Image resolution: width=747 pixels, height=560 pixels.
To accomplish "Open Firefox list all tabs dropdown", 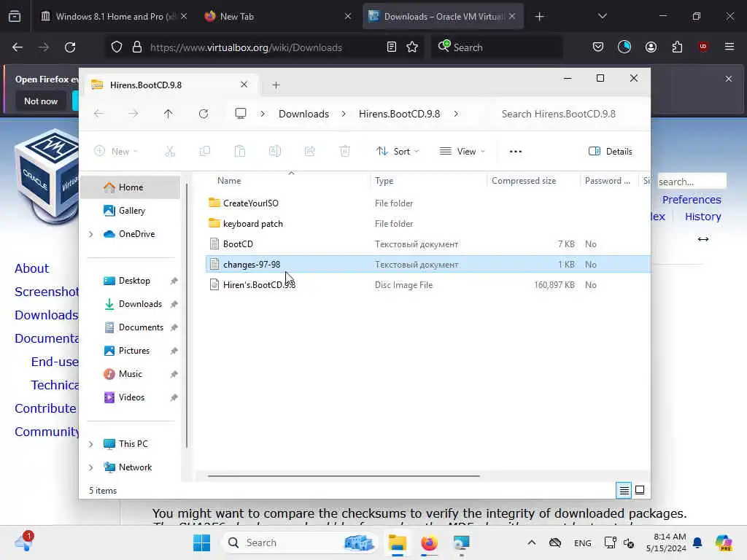I will pyautogui.click(x=603, y=16).
